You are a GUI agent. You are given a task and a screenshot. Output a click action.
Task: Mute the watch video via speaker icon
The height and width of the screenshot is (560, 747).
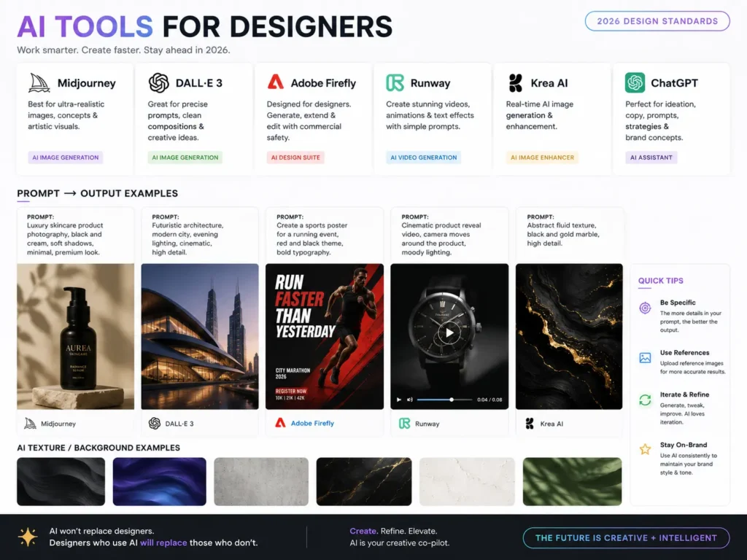[x=410, y=400]
